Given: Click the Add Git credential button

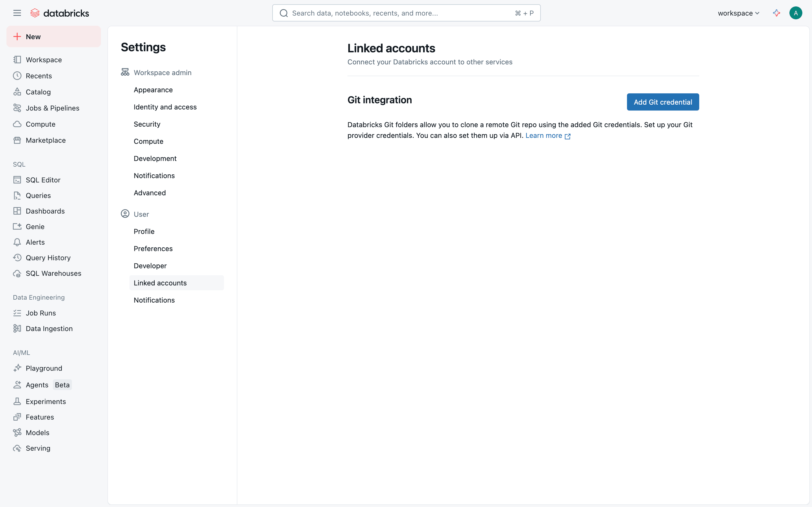Looking at the screenshot, I should pos(662,102).
